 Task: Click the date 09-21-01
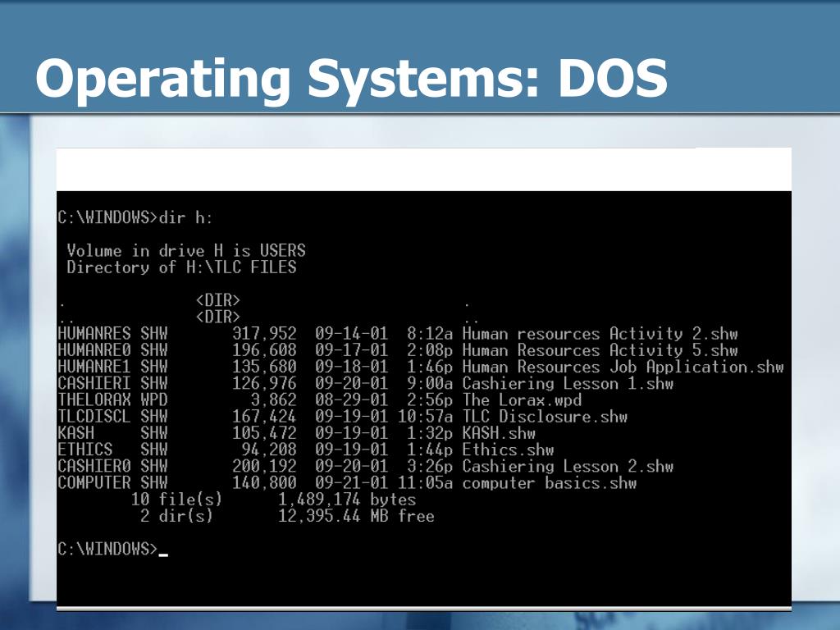pos(351,482)
